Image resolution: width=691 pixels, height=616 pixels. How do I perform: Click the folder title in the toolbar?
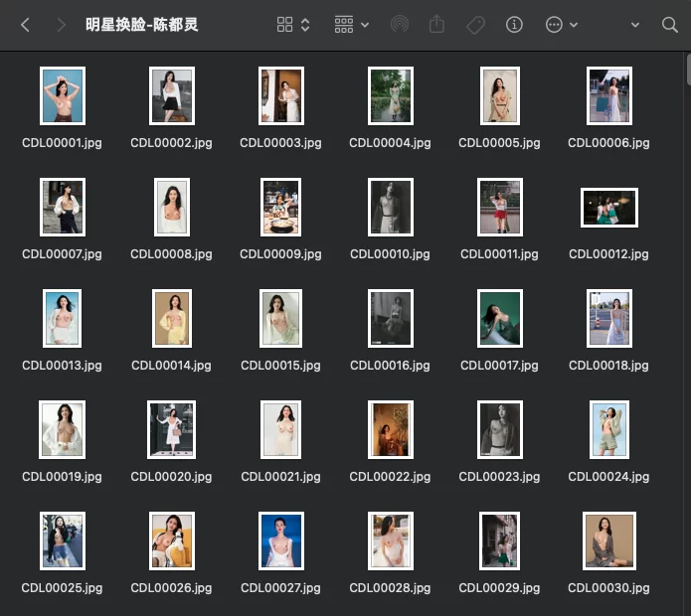pos(142,25)
